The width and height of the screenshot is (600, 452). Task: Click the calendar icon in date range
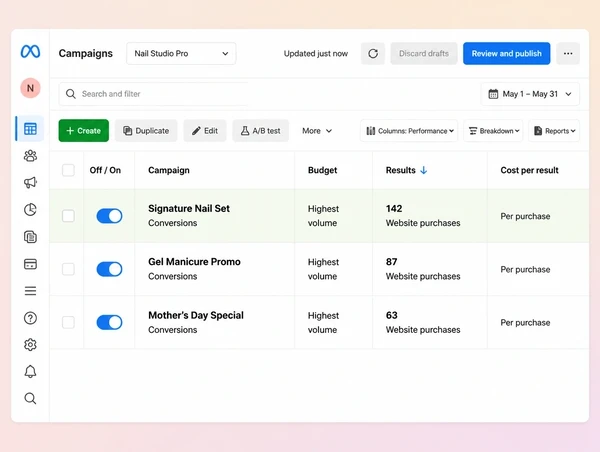coord(493,94)
